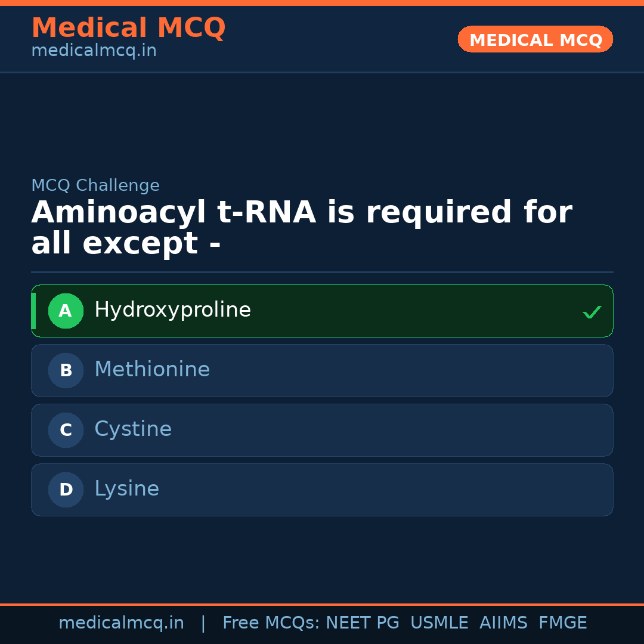The height and width of the screenshot is (644, 644).
Task: Open the medicalmcq.in link under the header
Action: click(x=94, y=51)
